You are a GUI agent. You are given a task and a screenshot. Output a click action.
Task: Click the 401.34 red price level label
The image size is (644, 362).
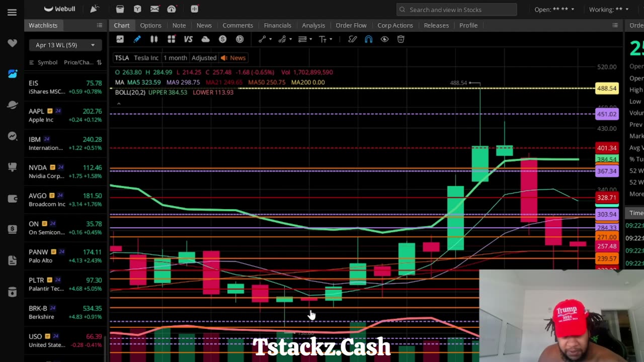point(606,148)
